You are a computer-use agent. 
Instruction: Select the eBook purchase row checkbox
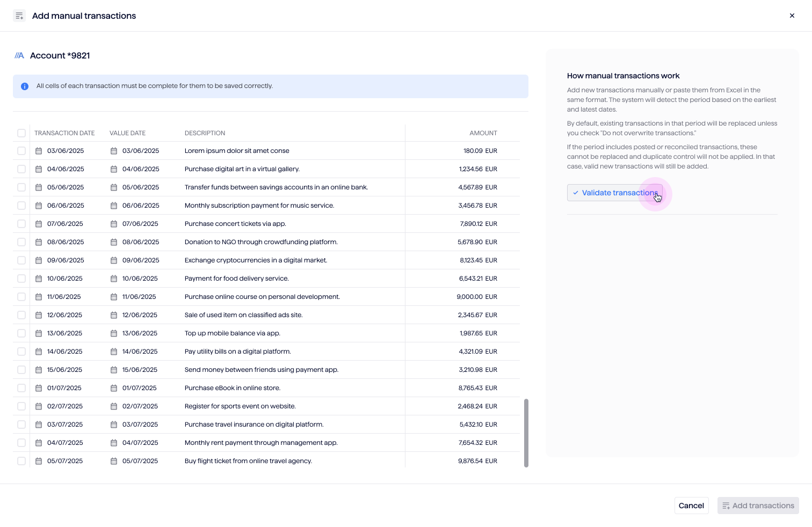[21, 387]
